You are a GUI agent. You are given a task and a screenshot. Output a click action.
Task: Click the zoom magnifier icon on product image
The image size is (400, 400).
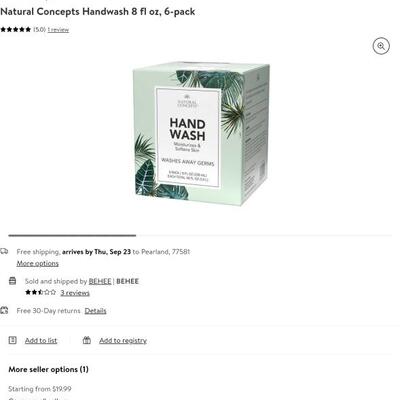[x=381, y=46]
